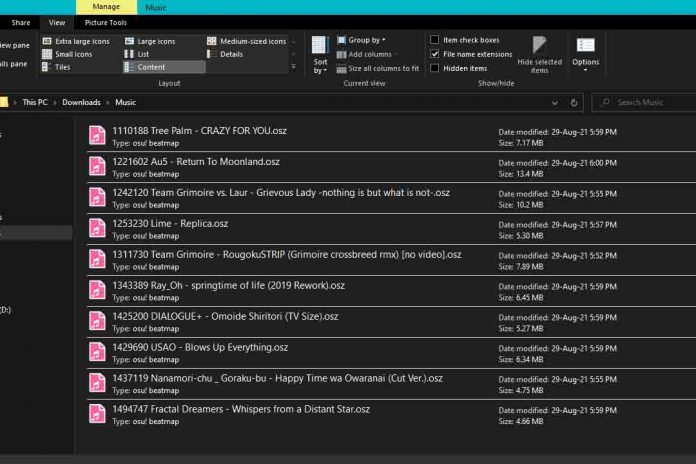
Task: Open the Share ribbon tab
Action: [x=21, y=23]
